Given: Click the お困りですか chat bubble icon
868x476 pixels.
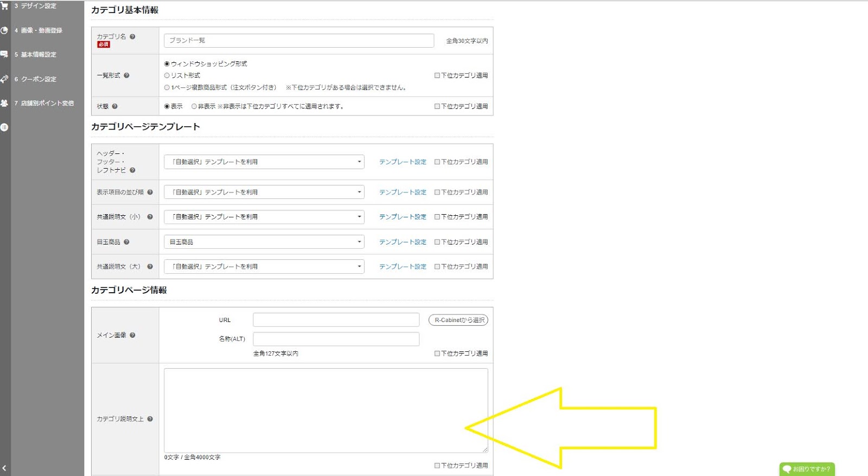Looking at the screenshot, I should point(787,469).
